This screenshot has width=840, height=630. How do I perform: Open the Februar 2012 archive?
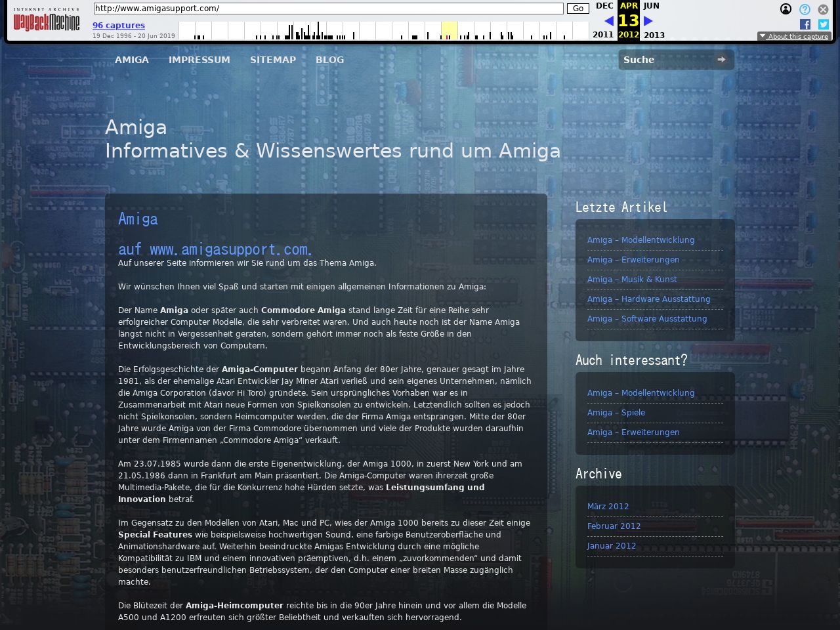pos(614,526)
